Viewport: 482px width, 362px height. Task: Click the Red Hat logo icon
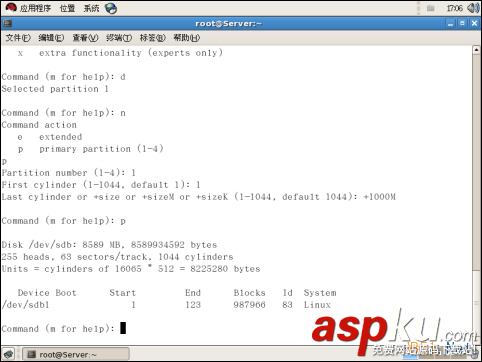(x=11, y=8)
